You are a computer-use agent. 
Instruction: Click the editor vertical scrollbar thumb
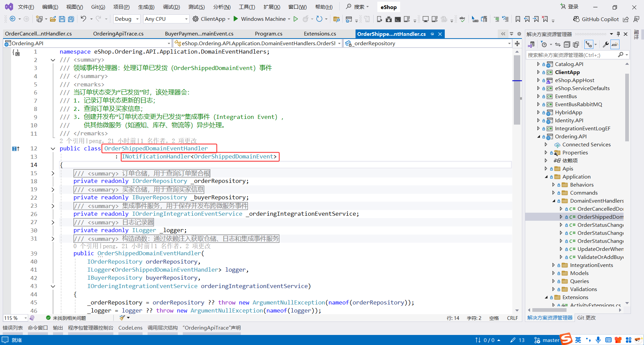coord(517,89)
